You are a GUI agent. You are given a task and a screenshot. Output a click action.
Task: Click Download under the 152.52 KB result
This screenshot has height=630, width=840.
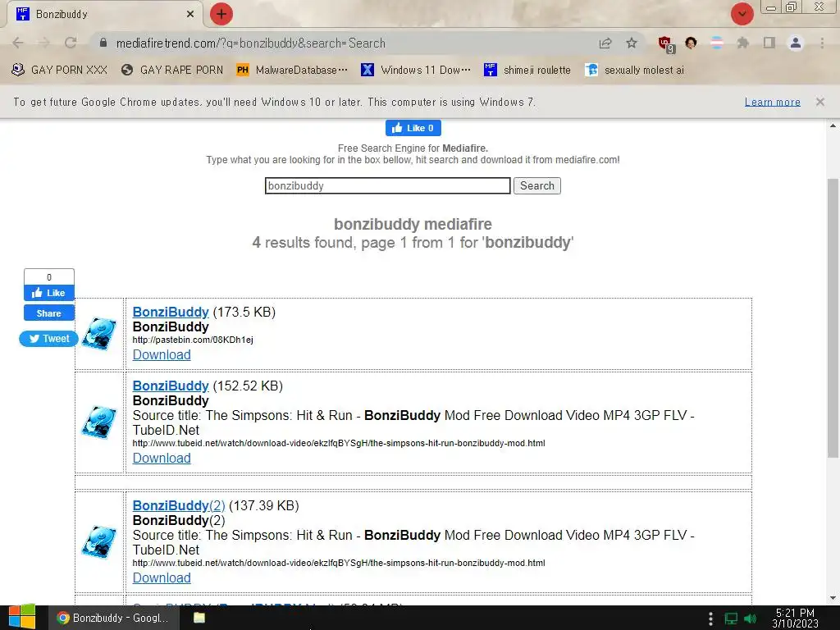(162, 458)
